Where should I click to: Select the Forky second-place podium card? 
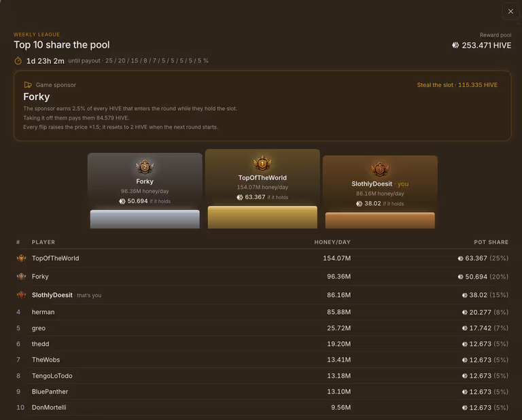[145, 191]
